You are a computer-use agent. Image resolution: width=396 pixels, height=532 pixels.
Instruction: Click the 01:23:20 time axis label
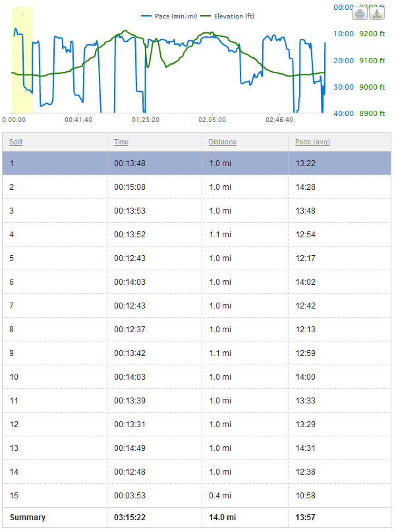pyautogui.click(x=145, y=120)
